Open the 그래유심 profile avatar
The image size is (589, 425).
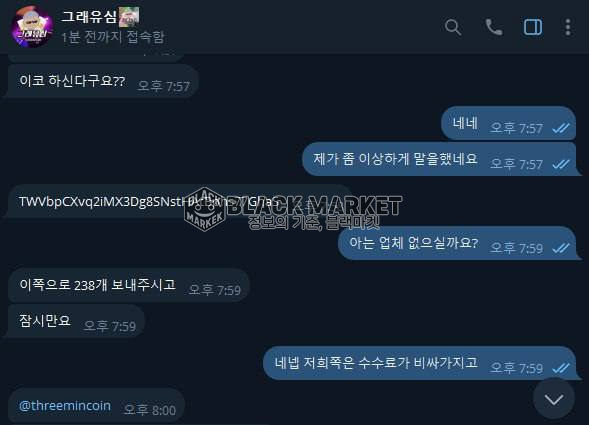(32, 27)
